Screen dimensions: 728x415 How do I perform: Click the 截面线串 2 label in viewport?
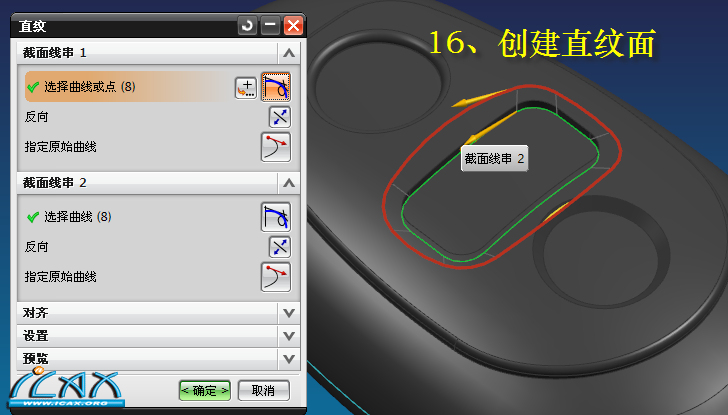click(x=494, y=159)
